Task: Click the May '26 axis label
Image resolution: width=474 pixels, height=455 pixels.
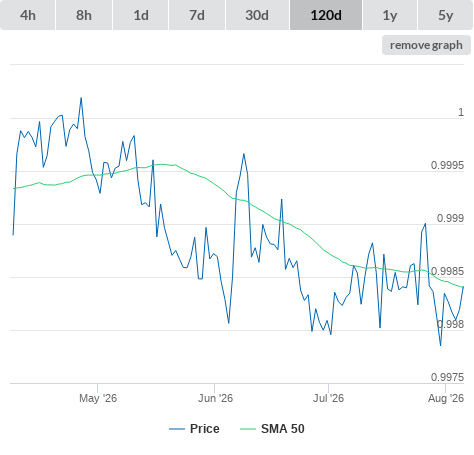Action: (x=98, y=398)
